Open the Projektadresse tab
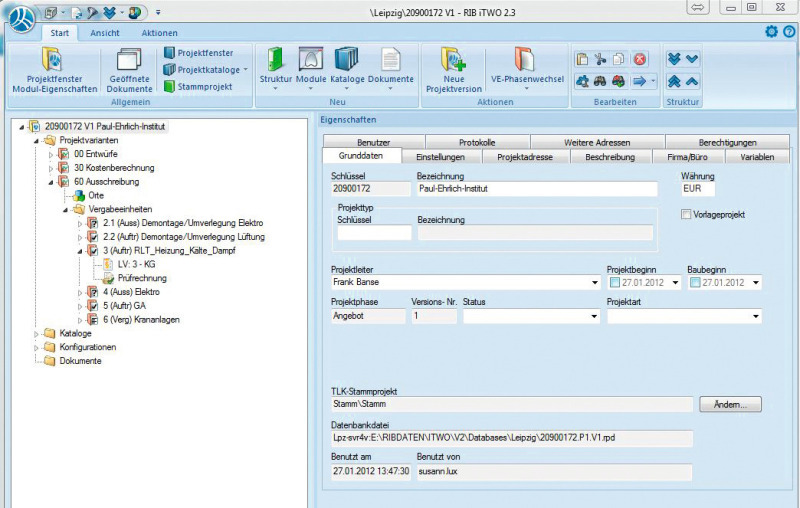 coord(525,157)
